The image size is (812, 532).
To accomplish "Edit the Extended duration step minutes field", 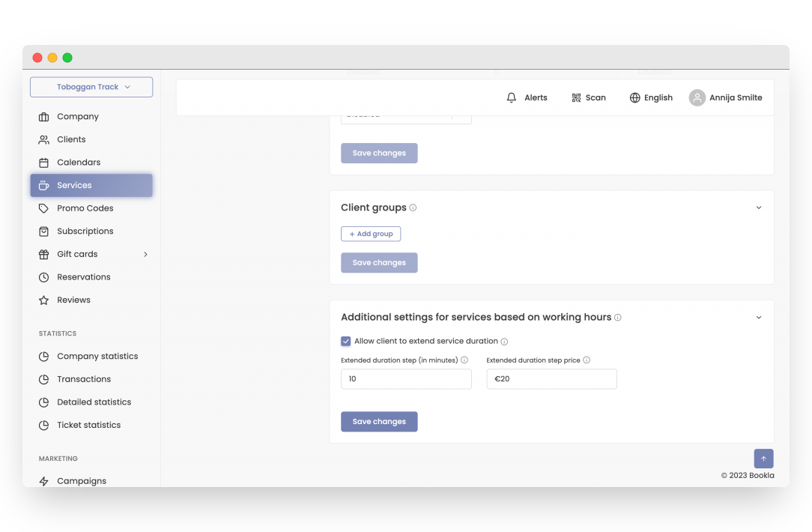I will tap(406, 379).
